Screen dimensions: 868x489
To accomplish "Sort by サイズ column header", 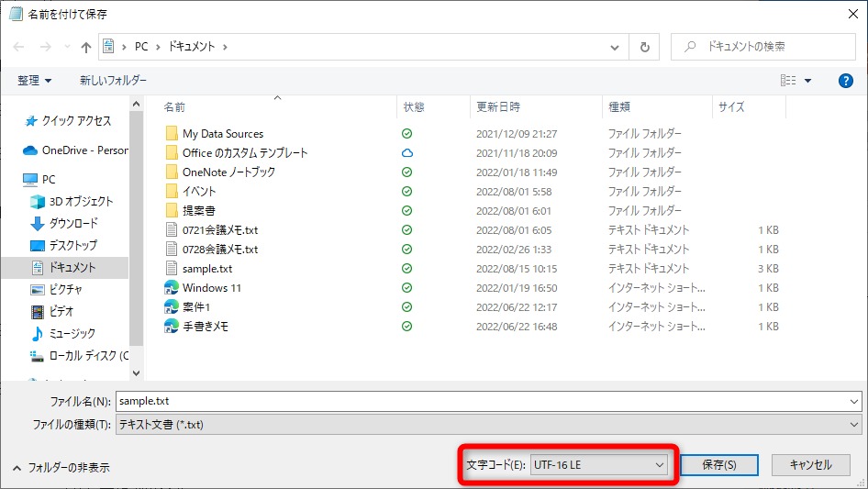I will tap(732, 106).
